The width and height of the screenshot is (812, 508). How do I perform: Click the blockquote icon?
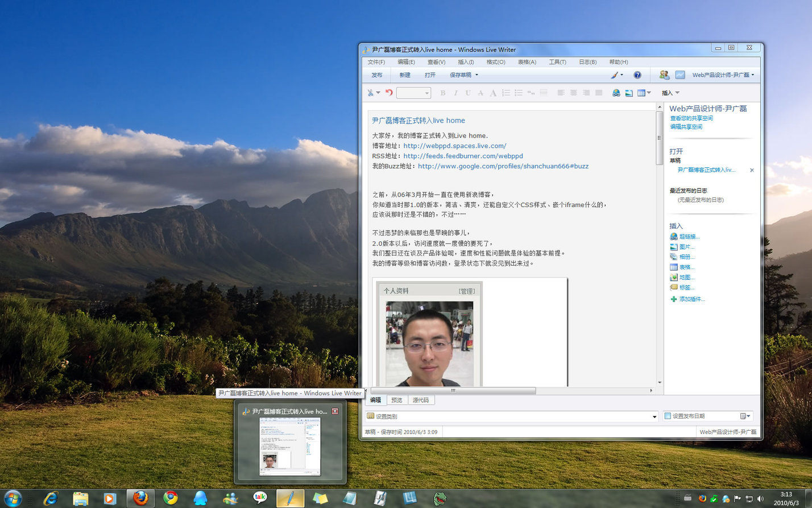click(531, 93)
